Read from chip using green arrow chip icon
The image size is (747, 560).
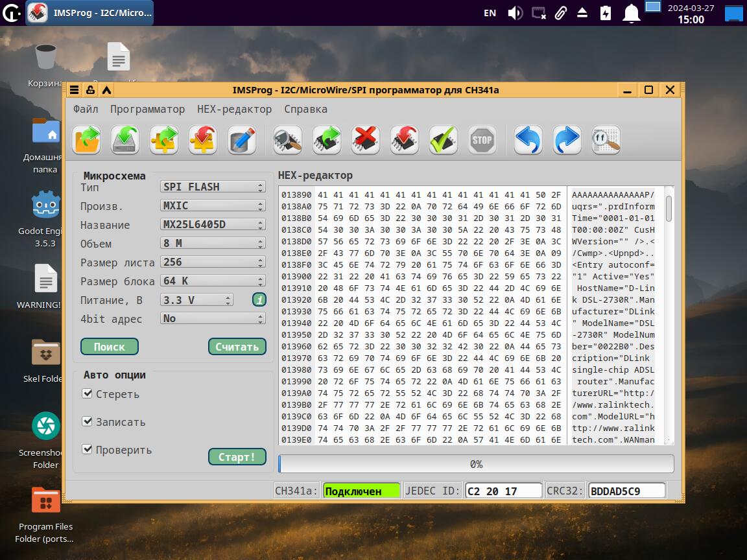[x=327, y=140]
